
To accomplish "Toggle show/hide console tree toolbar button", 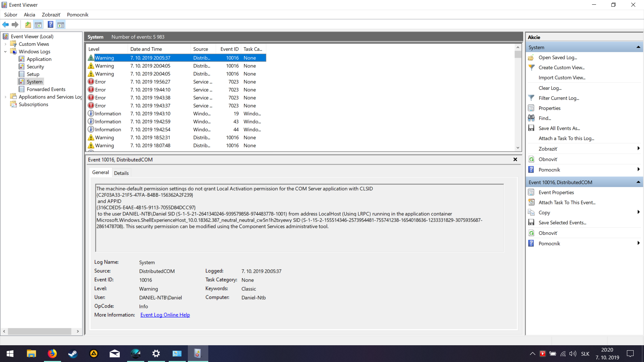I will pos(38,24).
